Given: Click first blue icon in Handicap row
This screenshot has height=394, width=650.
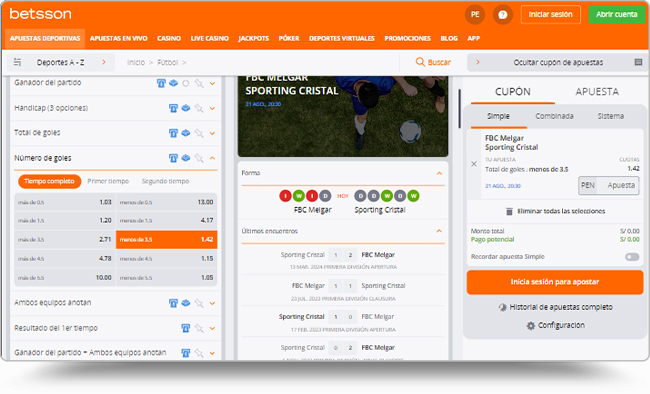Looking at the screenshot, I should tap(173, 108).
